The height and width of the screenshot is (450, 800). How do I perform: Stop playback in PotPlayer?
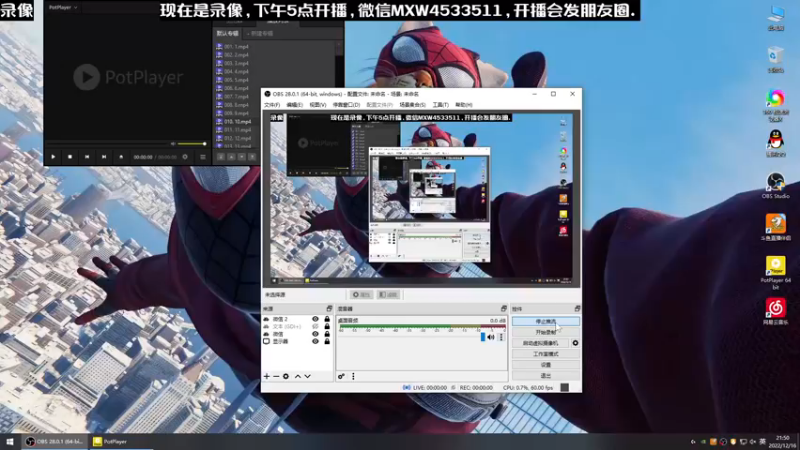click(x=70, y=157)
